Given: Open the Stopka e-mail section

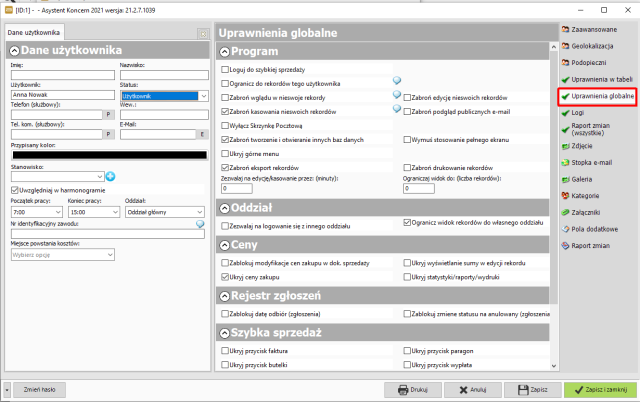Looking at the screenshot, I should tap(587, 162).
